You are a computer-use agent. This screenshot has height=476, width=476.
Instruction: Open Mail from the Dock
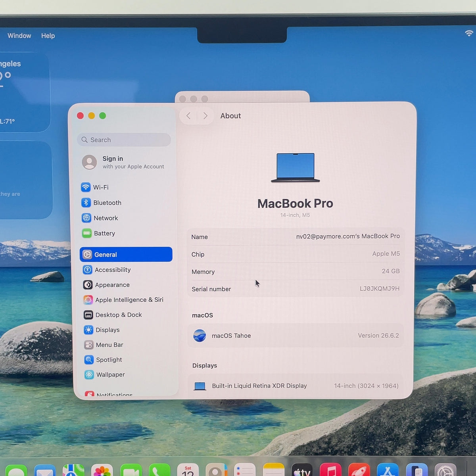(45, 470)
